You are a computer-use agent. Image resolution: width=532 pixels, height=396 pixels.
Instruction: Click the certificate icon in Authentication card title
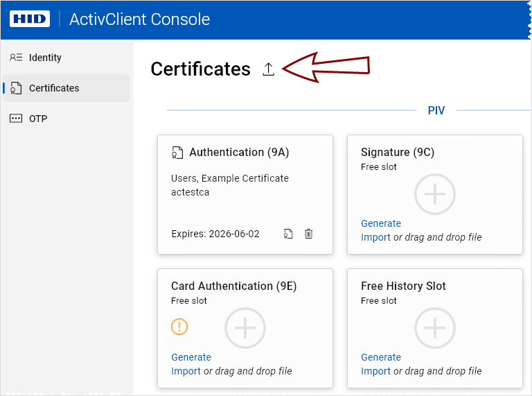177,153
